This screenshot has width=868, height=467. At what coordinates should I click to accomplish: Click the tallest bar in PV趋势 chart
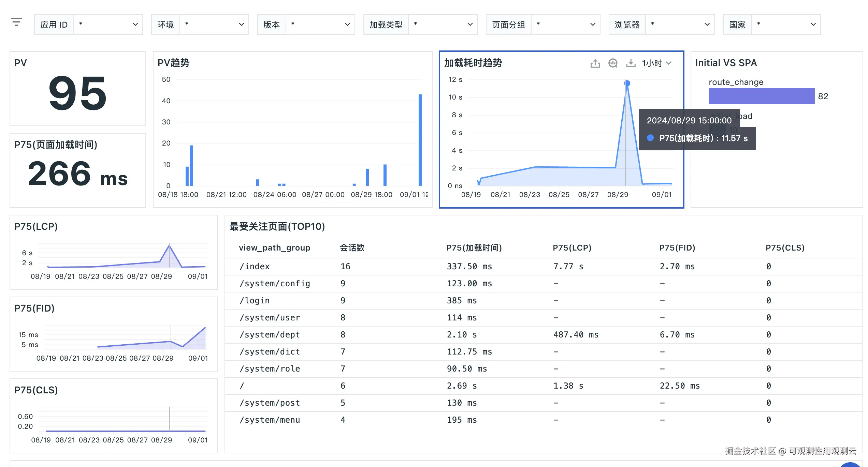(420, 140)
